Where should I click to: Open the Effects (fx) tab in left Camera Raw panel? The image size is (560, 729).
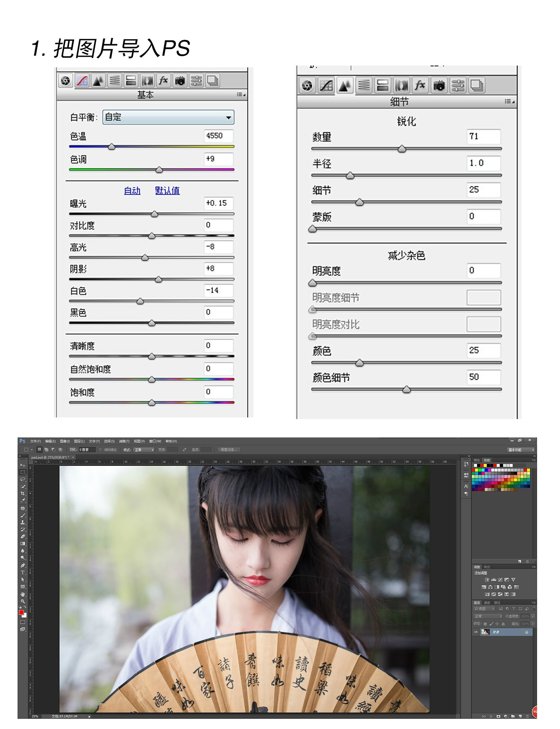pos(164,81)
